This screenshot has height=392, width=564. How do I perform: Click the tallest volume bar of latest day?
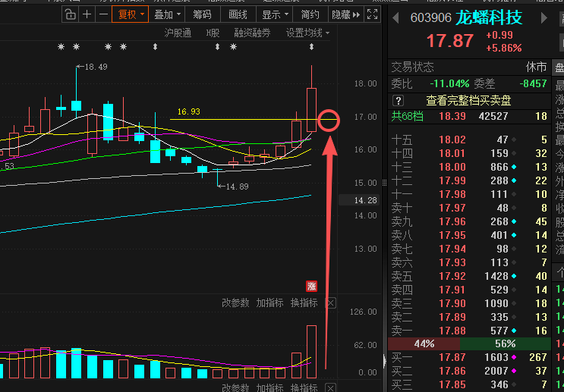click(x=311, y=352)
